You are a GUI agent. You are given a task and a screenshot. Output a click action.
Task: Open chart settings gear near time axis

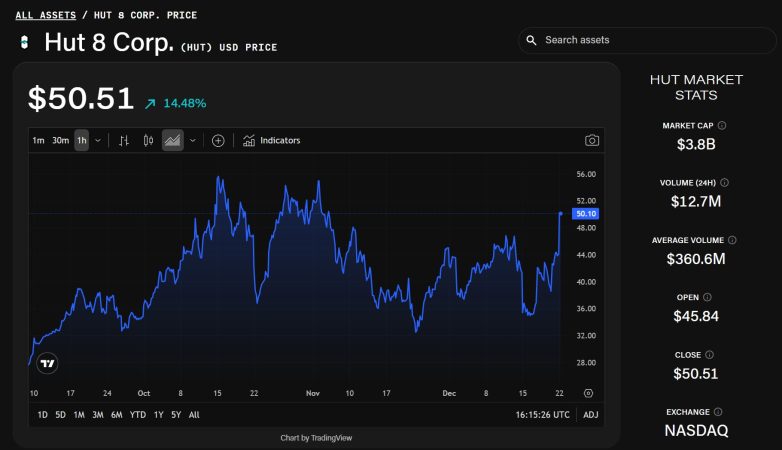(588, 393)
